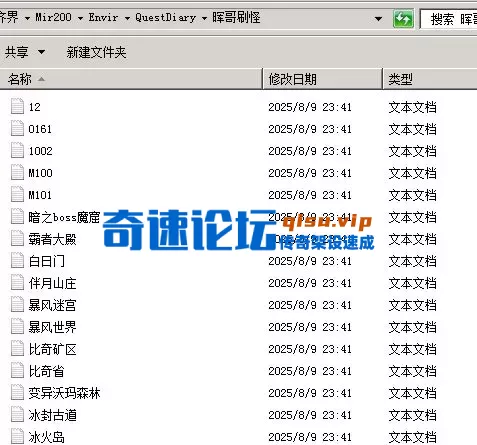477x445 pixels.
Task: Expand the arrow after QuestDiary in path
Action: click(204, 18)
